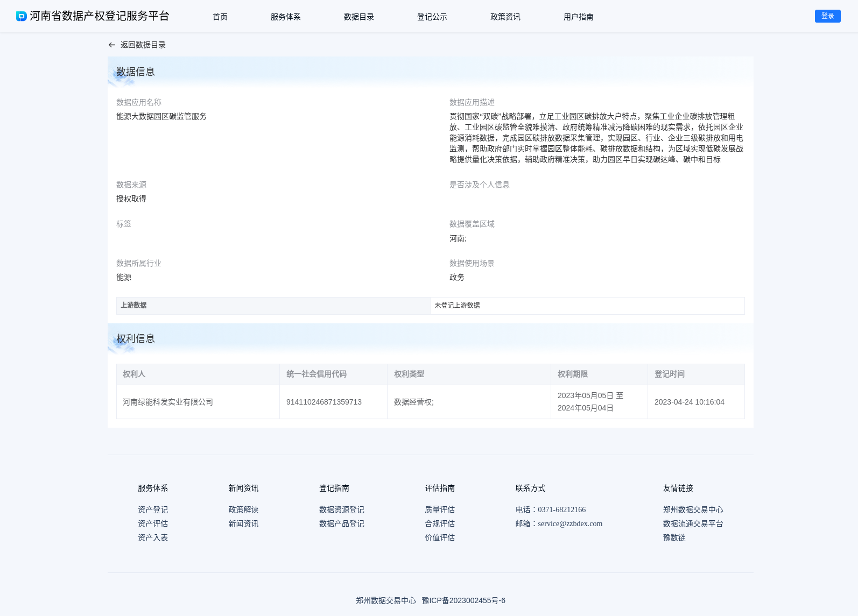Viewport: 858px width, 616px height.
Task: Click the 权利信息 section heading
Action: [136, 338]
